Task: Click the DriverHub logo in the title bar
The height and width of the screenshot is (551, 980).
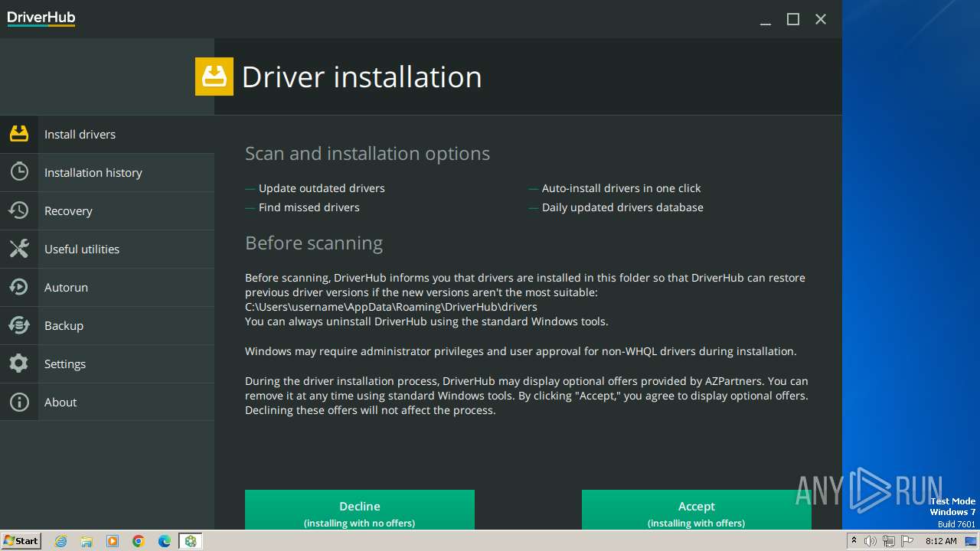Action: tap(41, 18)
